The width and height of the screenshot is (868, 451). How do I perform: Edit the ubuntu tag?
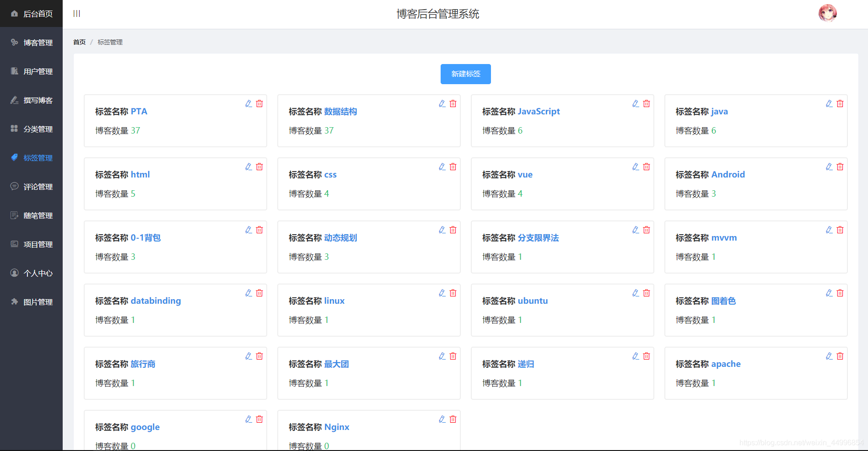point(636,293)
